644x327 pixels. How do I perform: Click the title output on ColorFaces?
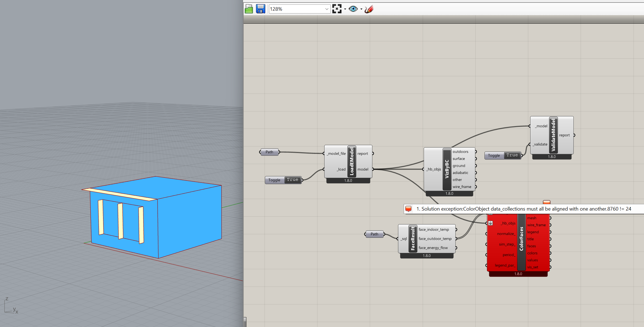coord(530,239)
